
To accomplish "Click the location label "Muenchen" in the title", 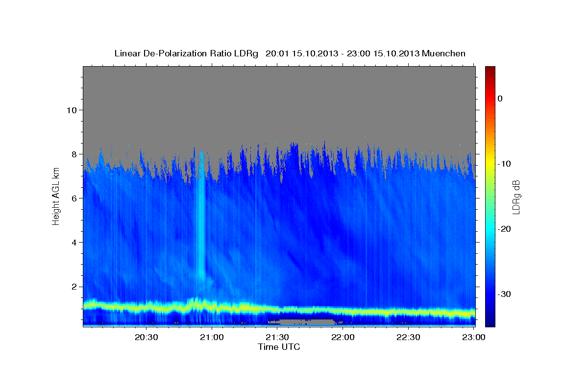I will 443,53.
